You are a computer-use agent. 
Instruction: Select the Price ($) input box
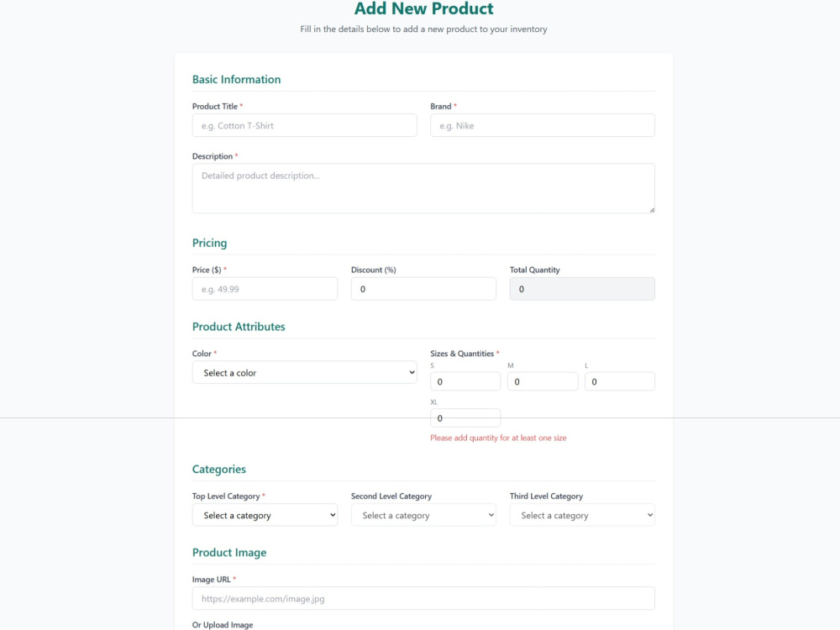click(x=265, y=289)
